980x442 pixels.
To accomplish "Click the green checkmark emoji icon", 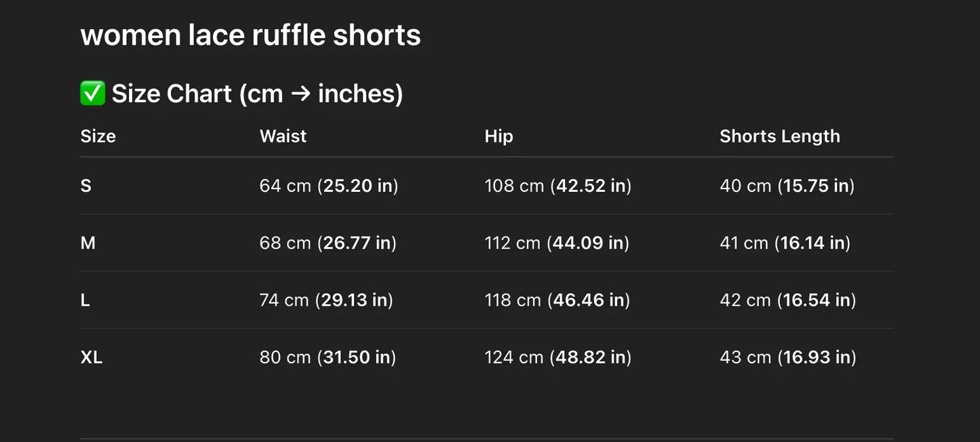I will point(93,94).
